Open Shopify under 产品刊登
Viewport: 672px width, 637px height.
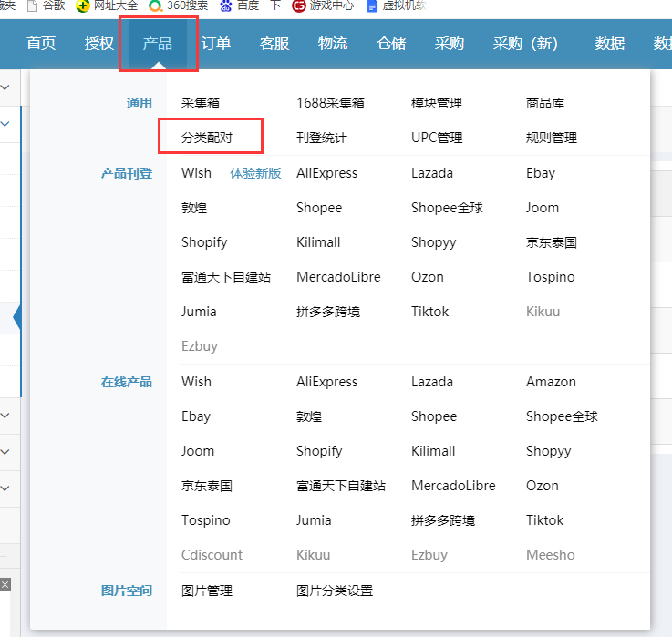coord(204,242)
